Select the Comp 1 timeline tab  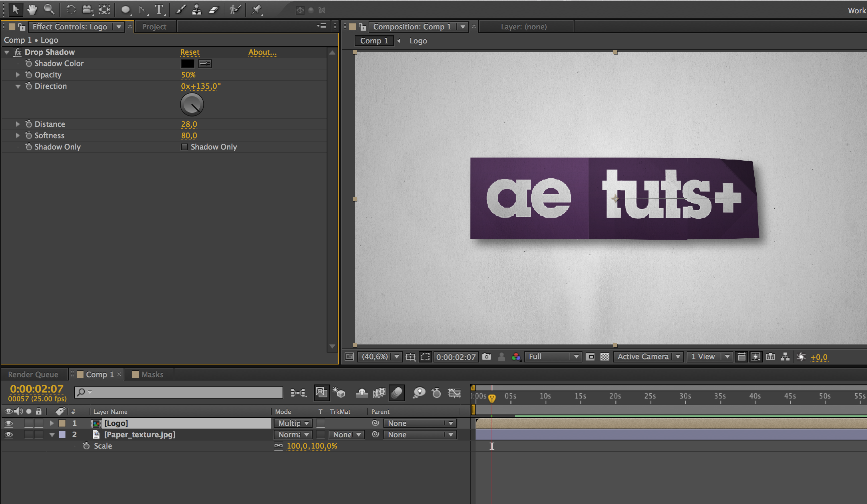tap(96, 374)
